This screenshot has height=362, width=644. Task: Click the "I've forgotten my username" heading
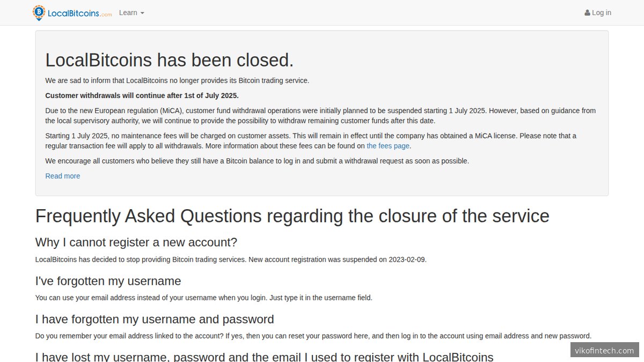pos(108,281)
